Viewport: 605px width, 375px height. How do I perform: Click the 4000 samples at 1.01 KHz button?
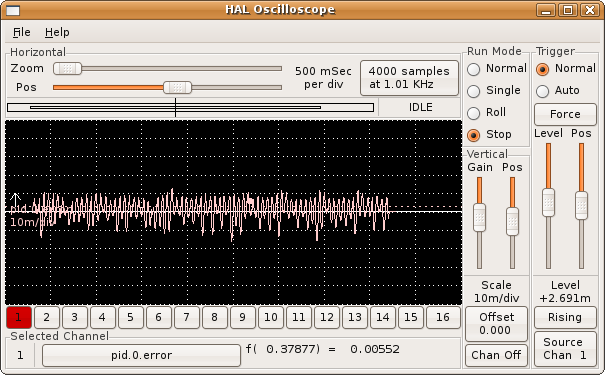(x=409, y=78)
